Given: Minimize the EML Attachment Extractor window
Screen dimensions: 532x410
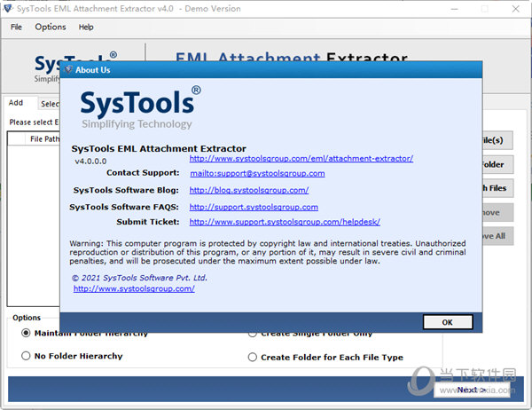Looking at the screenshot, I should point(454,9).
